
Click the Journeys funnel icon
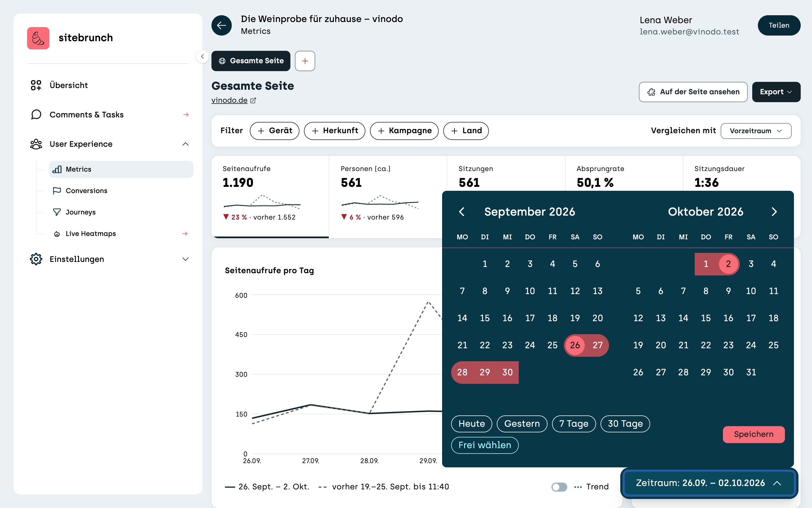click(x=57, y=212)
